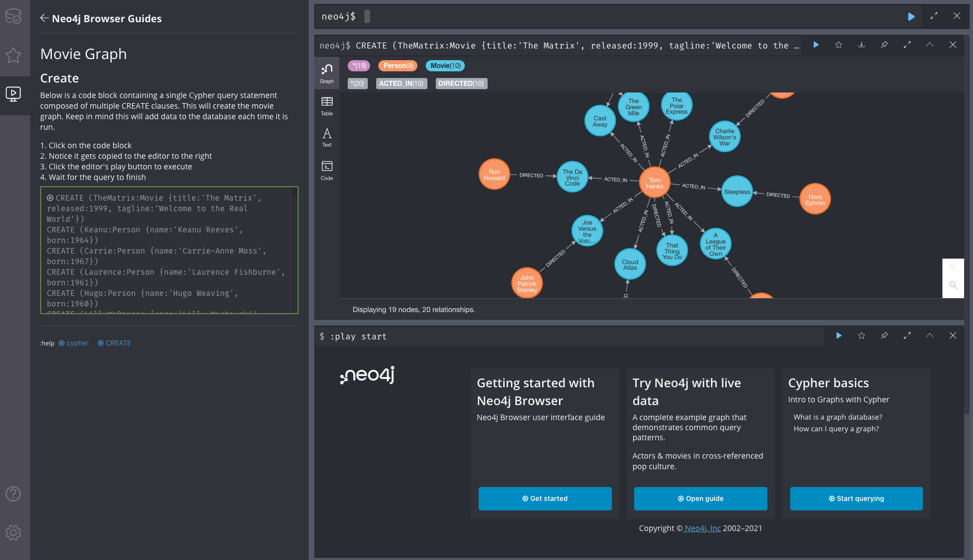This screenshot has width=973, height=560.
Task: Click the :play start command text
Action: point(358,337)
